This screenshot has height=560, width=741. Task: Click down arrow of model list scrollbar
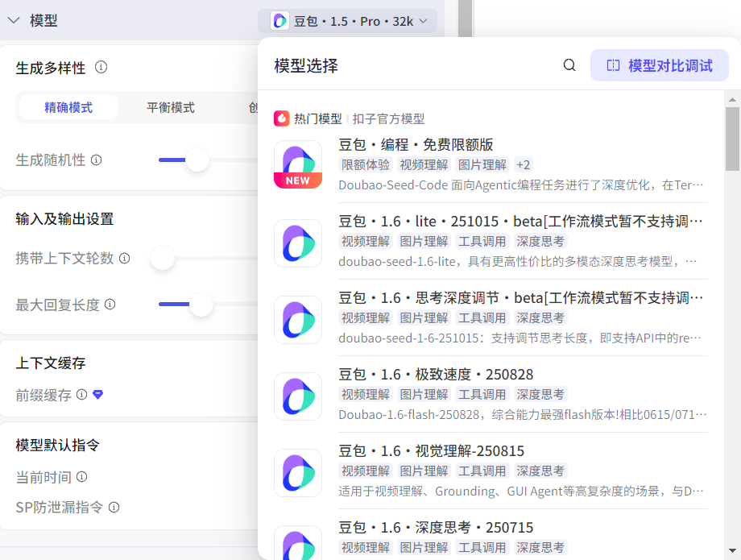pyautogui.click(x=732, y=551)
